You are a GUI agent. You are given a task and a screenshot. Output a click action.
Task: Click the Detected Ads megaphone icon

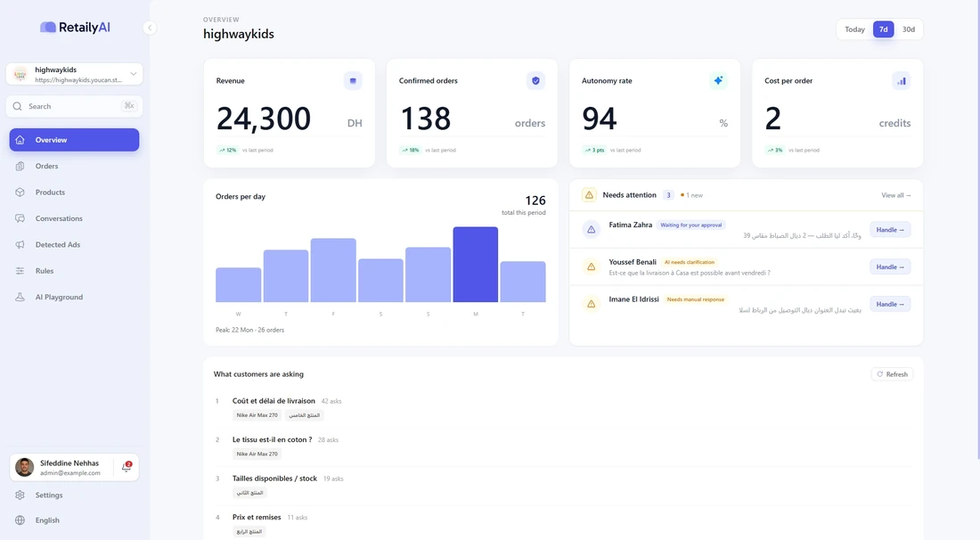[x=20, y=245]
